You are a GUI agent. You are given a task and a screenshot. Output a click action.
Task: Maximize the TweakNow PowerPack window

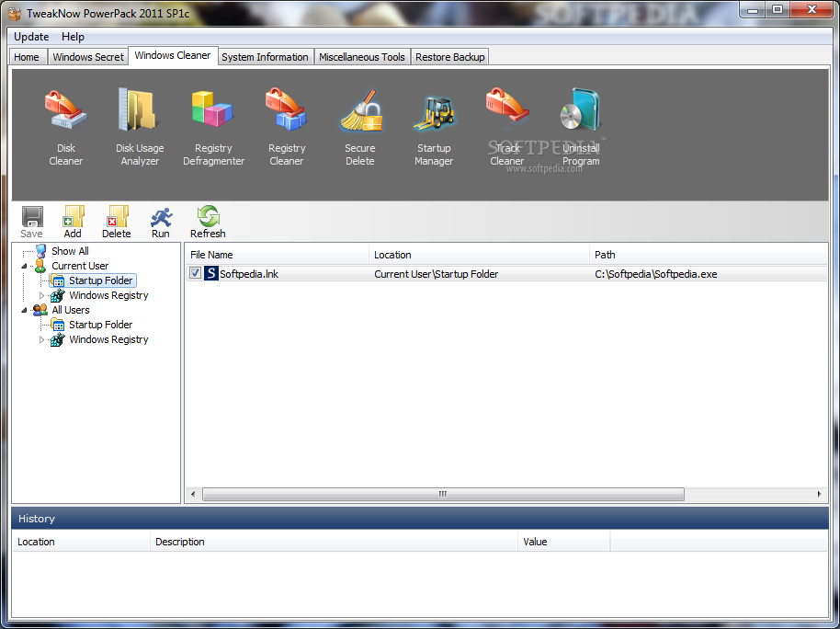778,9
